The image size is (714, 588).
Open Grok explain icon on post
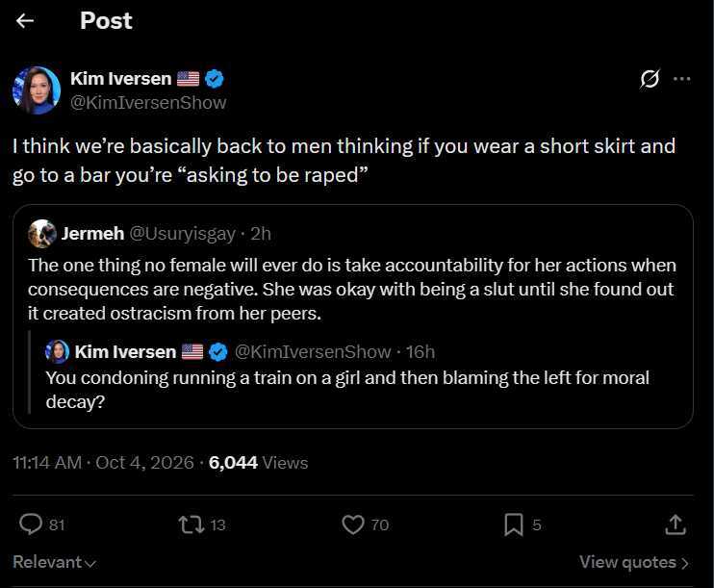pyautogui.click(x=650, y=79)
